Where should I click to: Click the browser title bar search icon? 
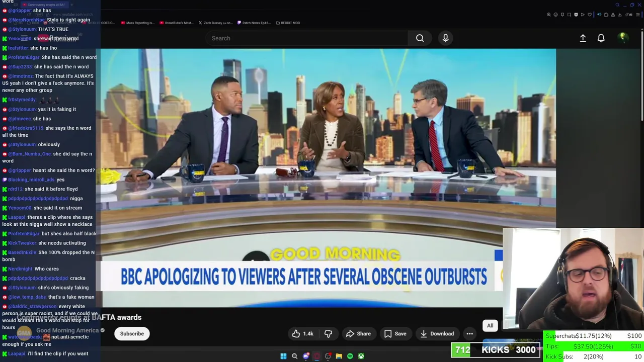coord(617,5)
